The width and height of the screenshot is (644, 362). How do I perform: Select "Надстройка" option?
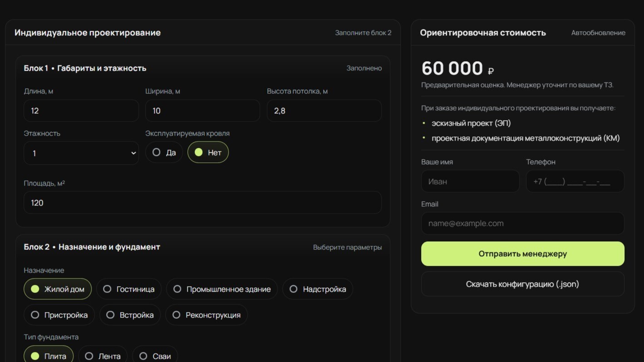click(x=317, y=289)
